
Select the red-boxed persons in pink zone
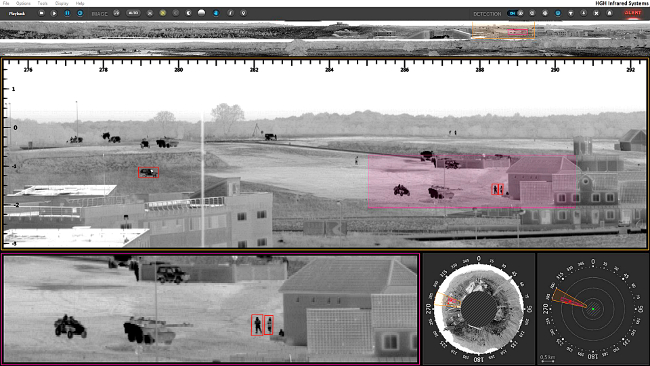tap(497, 189)
